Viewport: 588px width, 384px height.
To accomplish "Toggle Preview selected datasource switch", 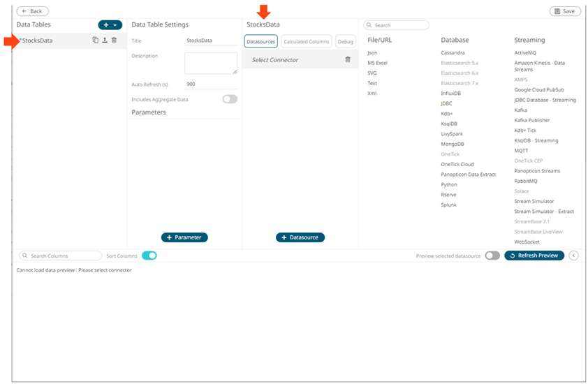I will point(492,256).
